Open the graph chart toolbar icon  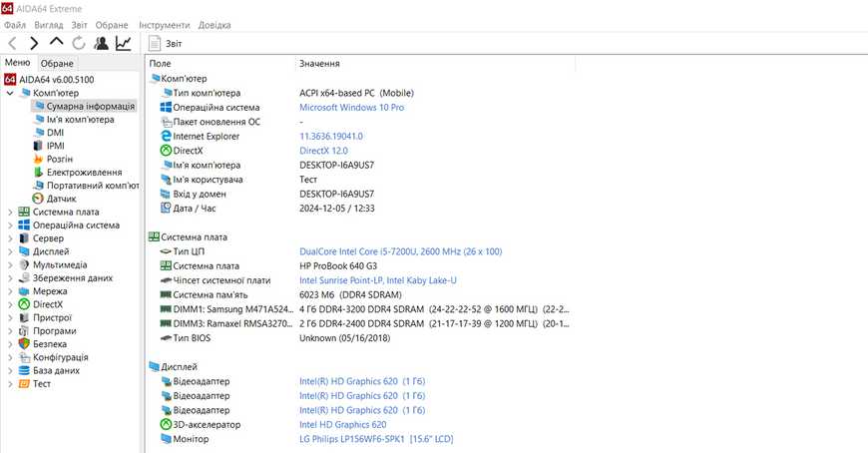point(124,43)
